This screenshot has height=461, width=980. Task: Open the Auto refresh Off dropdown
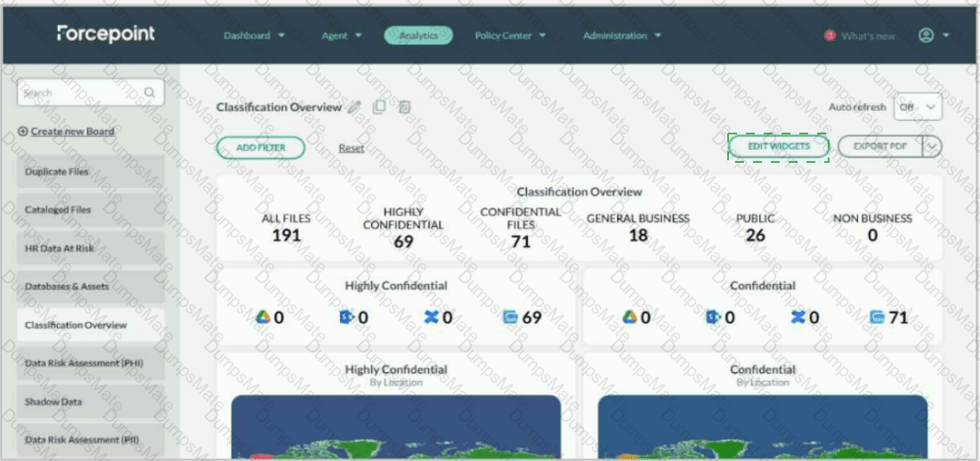click(918, 107)
